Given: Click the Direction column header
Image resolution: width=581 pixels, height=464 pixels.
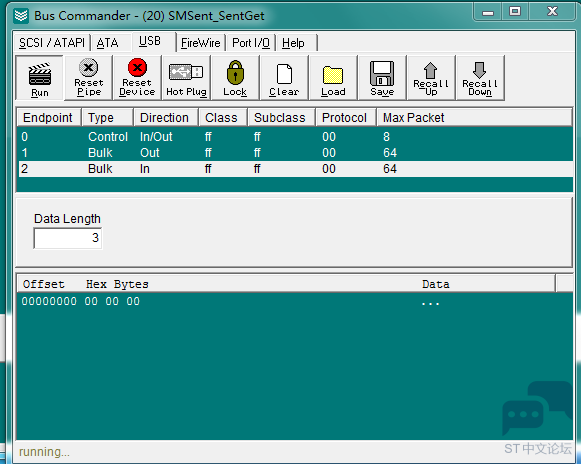Looking at the screenshot, I should 165,117.
